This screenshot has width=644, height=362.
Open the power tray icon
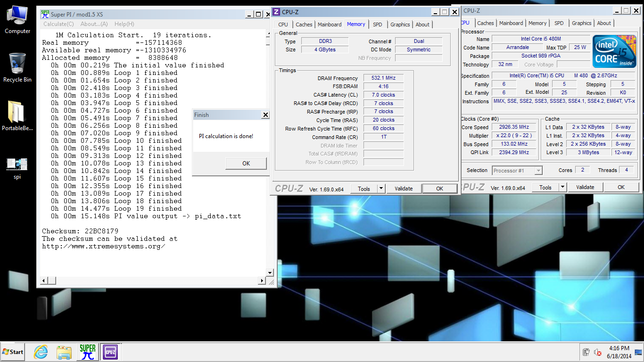pyautogui.click(x=586, y=352)
